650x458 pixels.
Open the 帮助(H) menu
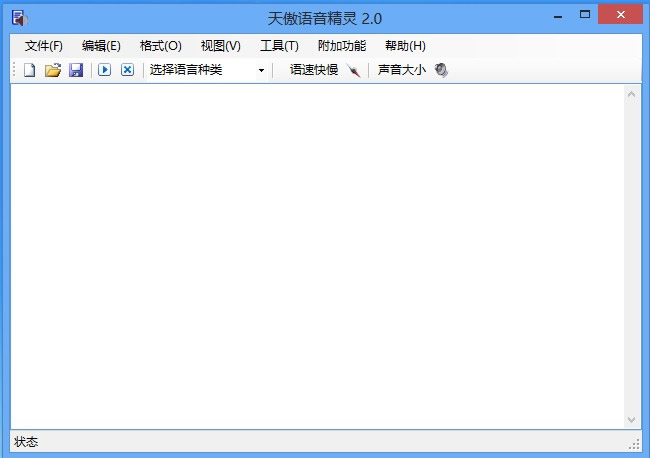tap(405, 46)
